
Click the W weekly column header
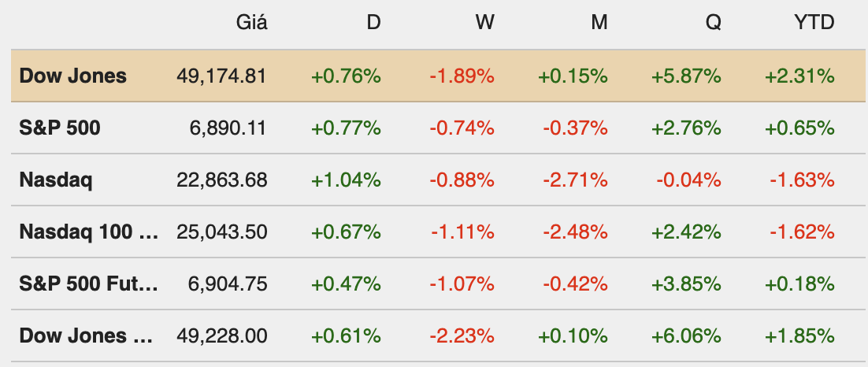pos(485,23)
